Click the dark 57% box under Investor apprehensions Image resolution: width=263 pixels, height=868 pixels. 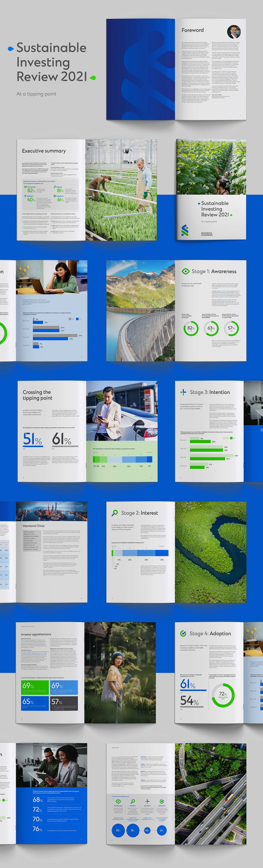(x=64, y=704)
